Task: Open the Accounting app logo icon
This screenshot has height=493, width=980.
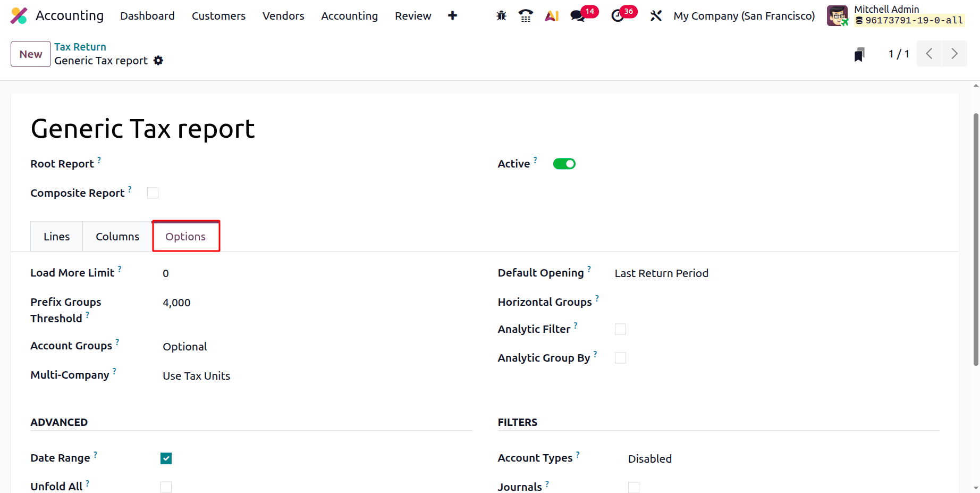Action: click(19, 16)
